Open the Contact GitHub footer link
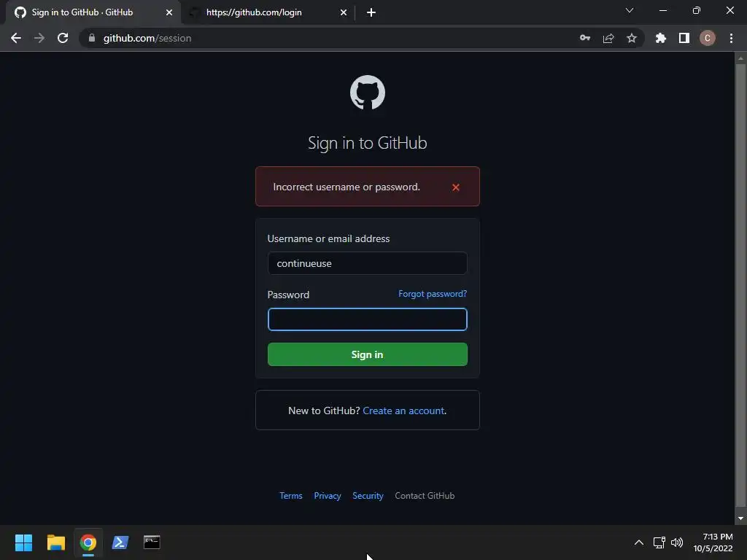The height and width of the screenshot is (560, 747). coord(425,496)
